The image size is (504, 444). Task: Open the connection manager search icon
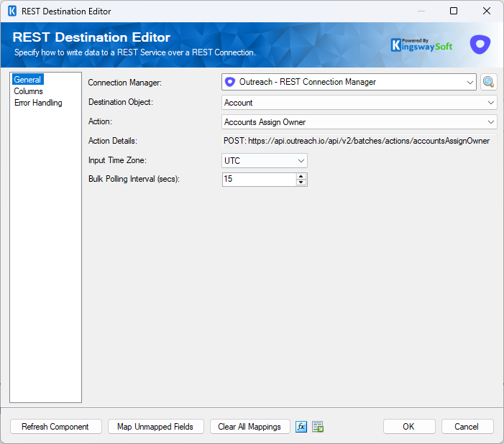coord(489,82)
